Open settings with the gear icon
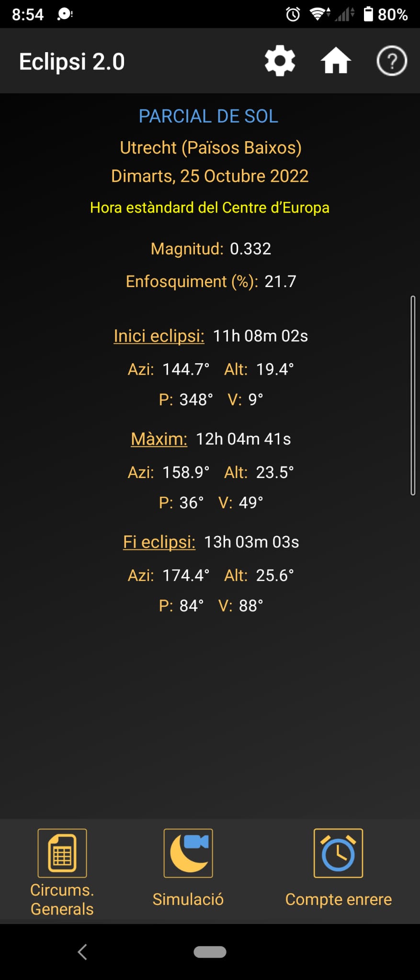Viewport: 420px width, 980px height. (280, 61)
